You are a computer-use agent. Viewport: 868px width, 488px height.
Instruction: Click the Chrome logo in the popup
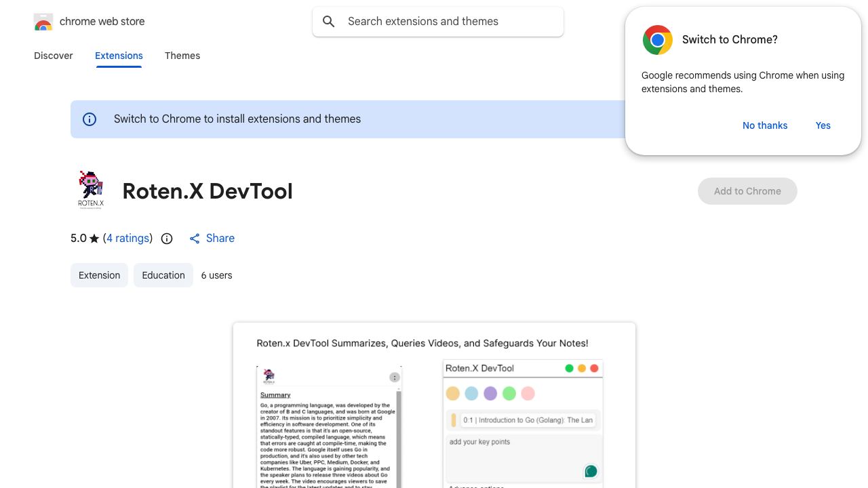coord(657,40)
